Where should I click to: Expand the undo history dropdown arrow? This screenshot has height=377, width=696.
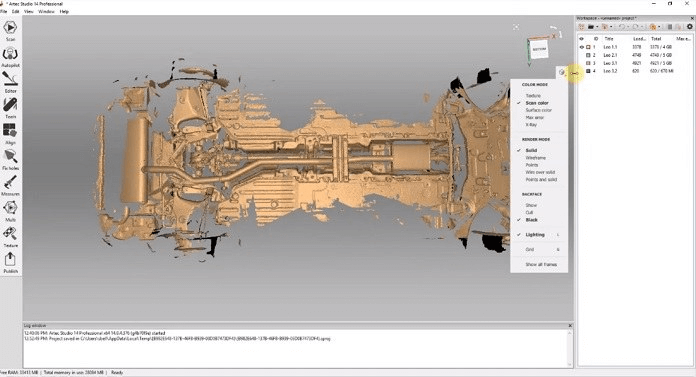pyautogui.click(x=628, y=27)
